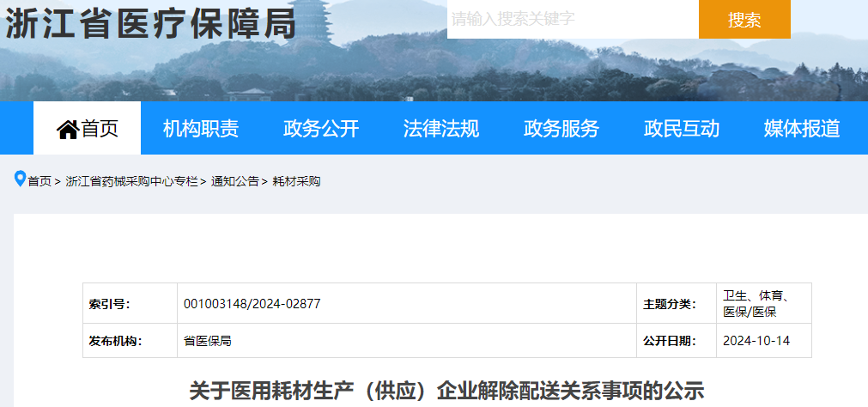Click the orange 搜索 button

[744, 20]
